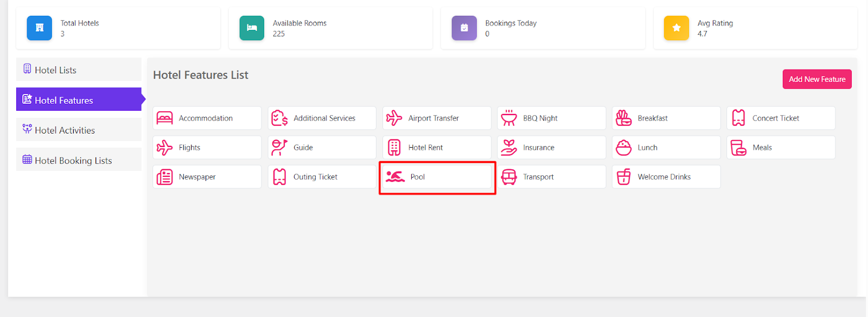Click the Bookings Today stat card
Viewport: 868px width, 317px height.
(x=542, y=28)
